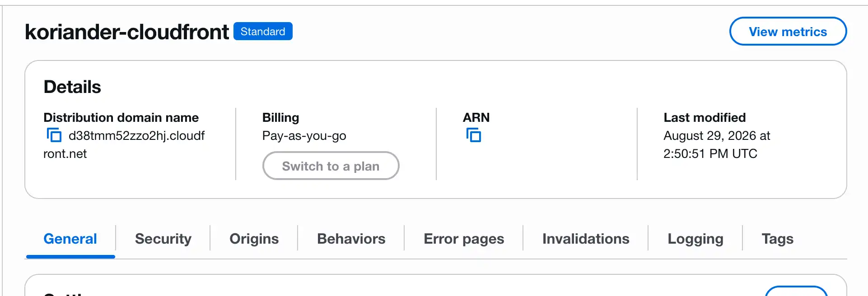Screen dimensions: 868x296
Task: Select the General tab
Action: (x=70, y=238)
